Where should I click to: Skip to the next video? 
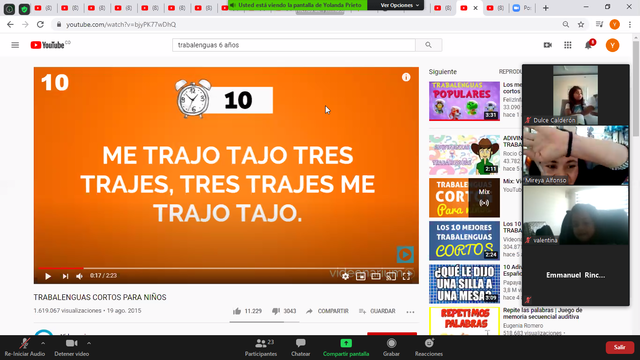tap(65, 276)
